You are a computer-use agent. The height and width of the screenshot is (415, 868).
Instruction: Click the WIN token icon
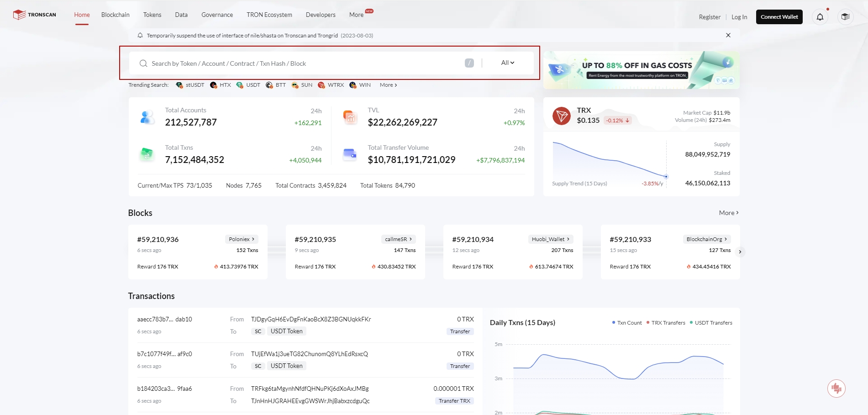[x=353, y=85]
